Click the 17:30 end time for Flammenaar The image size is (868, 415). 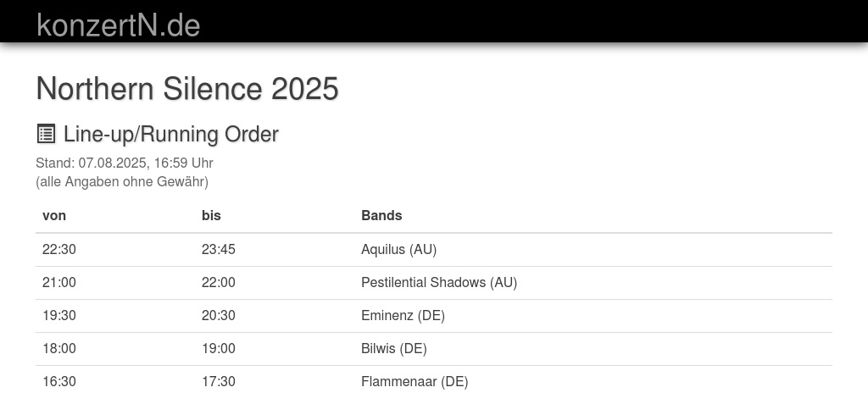[219, 381]
